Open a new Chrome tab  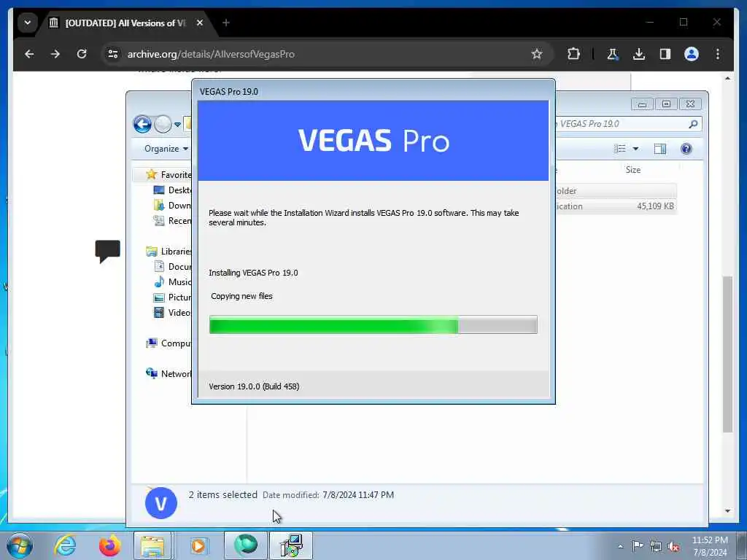(x=226, y=23)
